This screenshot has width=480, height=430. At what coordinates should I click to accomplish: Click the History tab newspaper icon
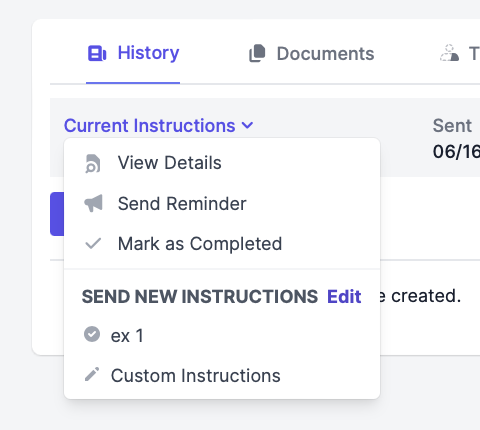coord(97,54)
